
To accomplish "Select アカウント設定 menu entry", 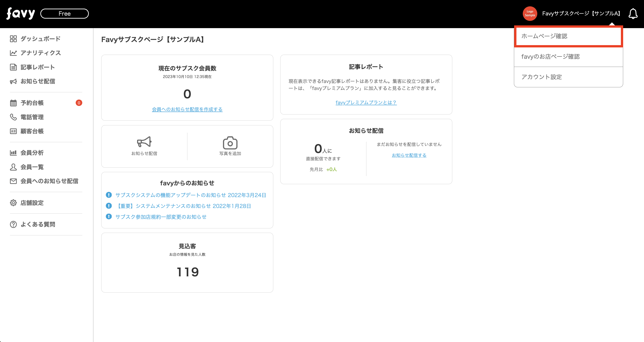I will click(x=541, y=77).
